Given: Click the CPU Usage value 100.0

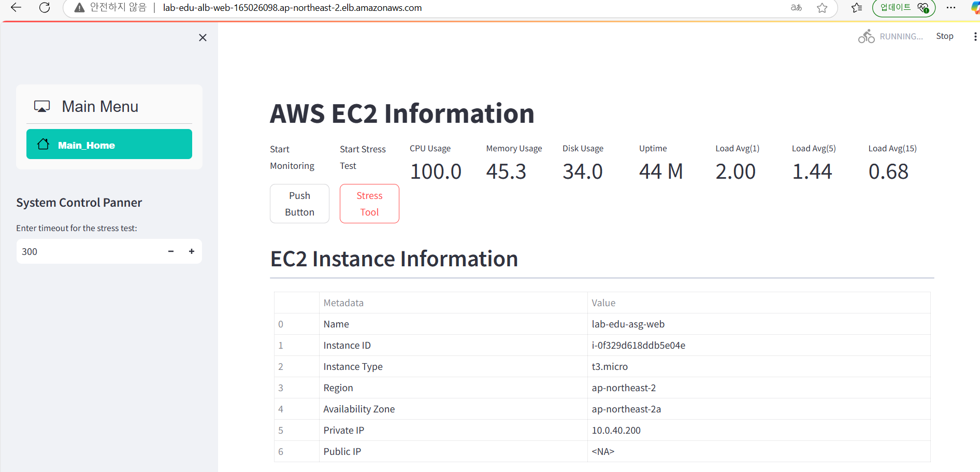Looking at the screenshot, I should (x=436, y=171).
